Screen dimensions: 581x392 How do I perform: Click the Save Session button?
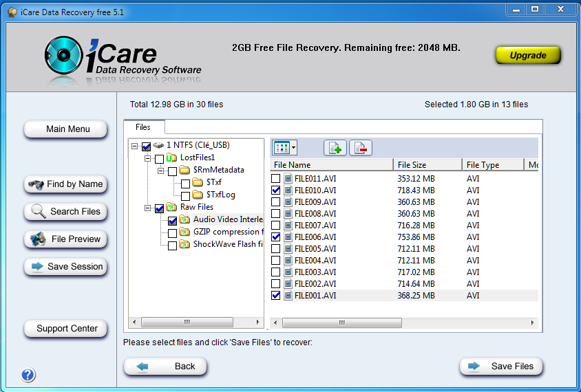[65, 267]
